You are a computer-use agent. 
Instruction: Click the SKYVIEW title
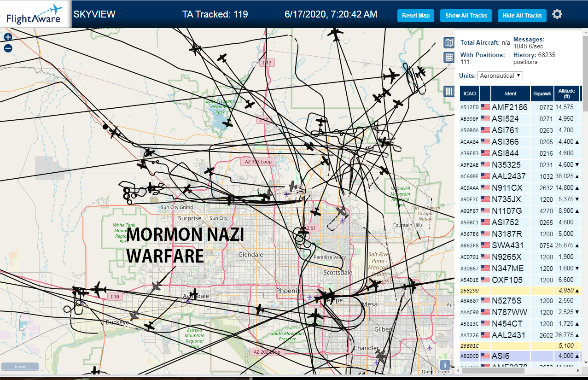pos(94,14)
